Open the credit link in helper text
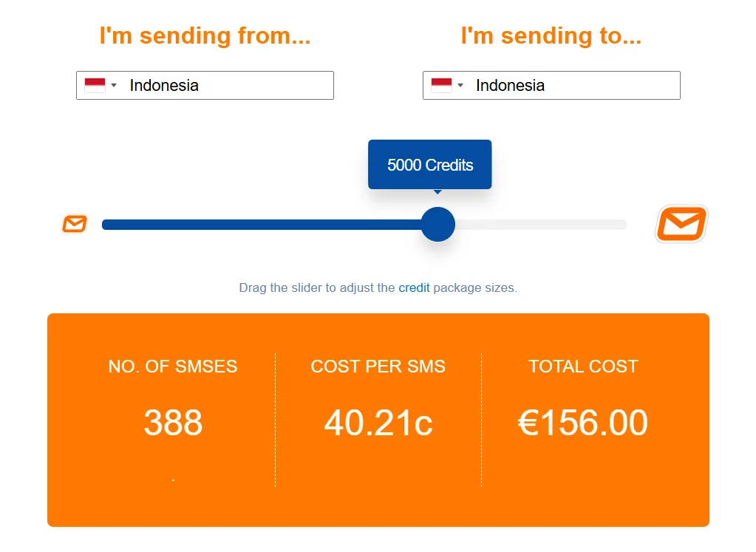756x552 pixels. (x=414, y=288)
